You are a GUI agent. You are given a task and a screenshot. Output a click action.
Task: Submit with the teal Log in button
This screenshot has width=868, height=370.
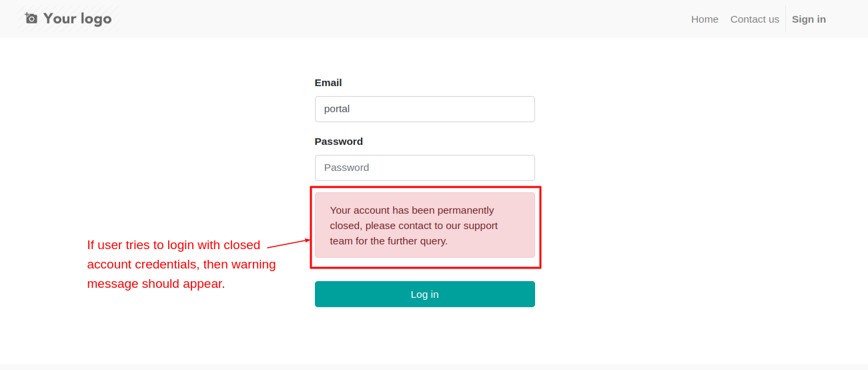click(x=424, y=294)
